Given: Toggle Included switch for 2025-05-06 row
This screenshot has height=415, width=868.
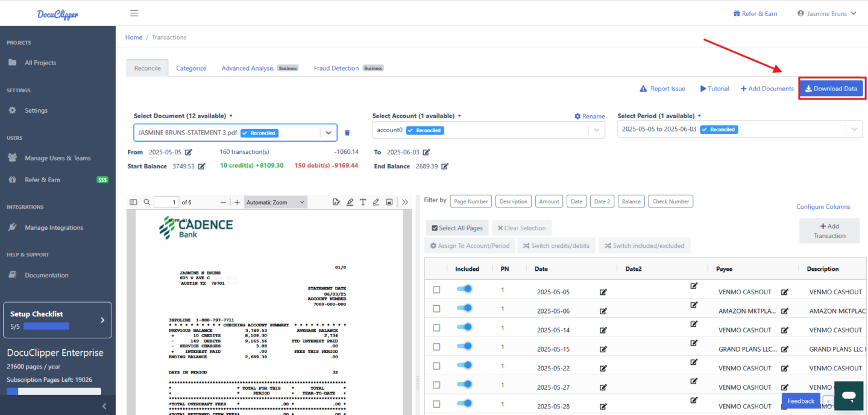Looking at the screenshot, I should (x=464, y=308).
